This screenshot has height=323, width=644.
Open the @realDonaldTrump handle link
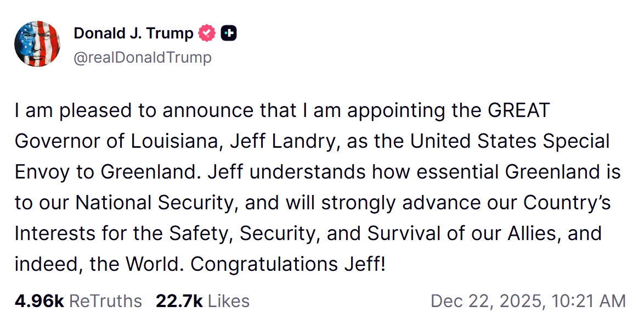[x=143, y=57]
